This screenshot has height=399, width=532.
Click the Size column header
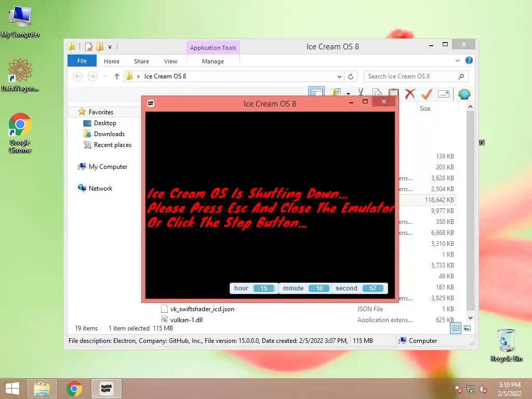coord(425,108)
